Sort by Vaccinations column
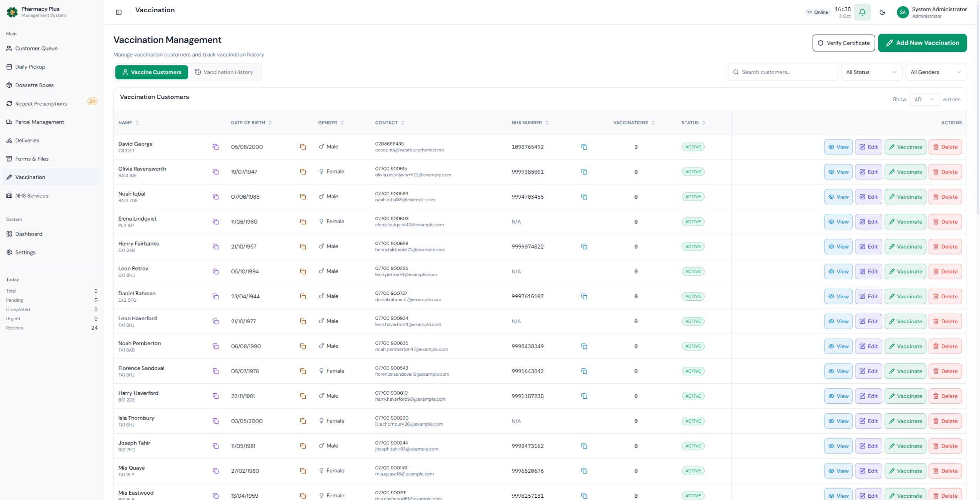Image resolution: width=980 pixels, height=500 pixels. pyautogui.click(x=634, y=123)
